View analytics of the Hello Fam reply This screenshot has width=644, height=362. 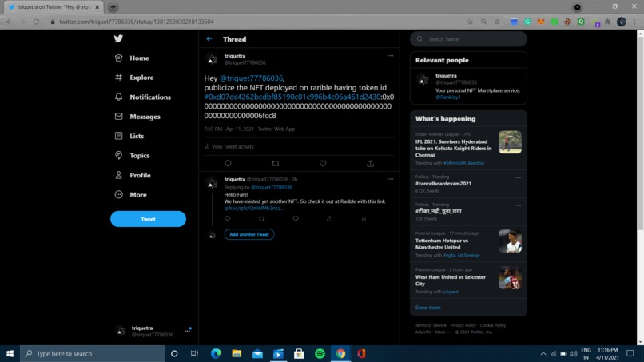pyautogui.click(x=364, y=219)
